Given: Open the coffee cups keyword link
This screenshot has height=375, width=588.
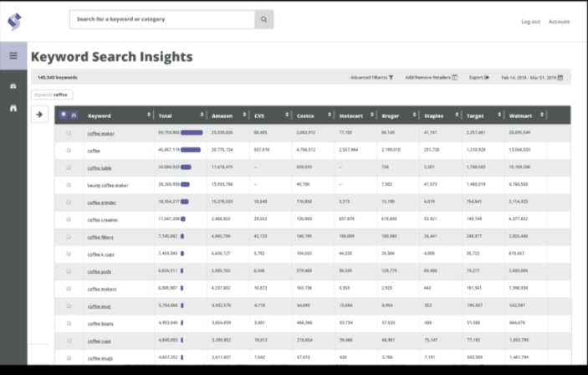Looking at the screenshot, I should coord(99,341).
